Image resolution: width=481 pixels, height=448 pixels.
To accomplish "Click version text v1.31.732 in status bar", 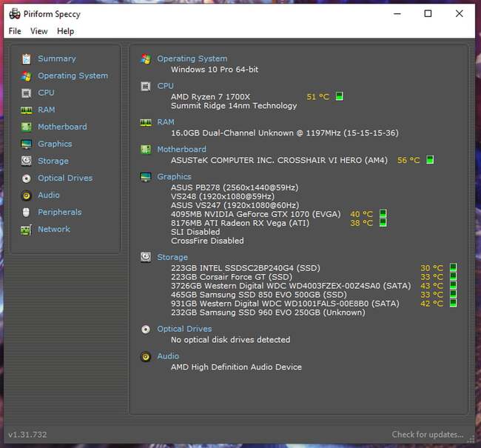I will [27, 435].
